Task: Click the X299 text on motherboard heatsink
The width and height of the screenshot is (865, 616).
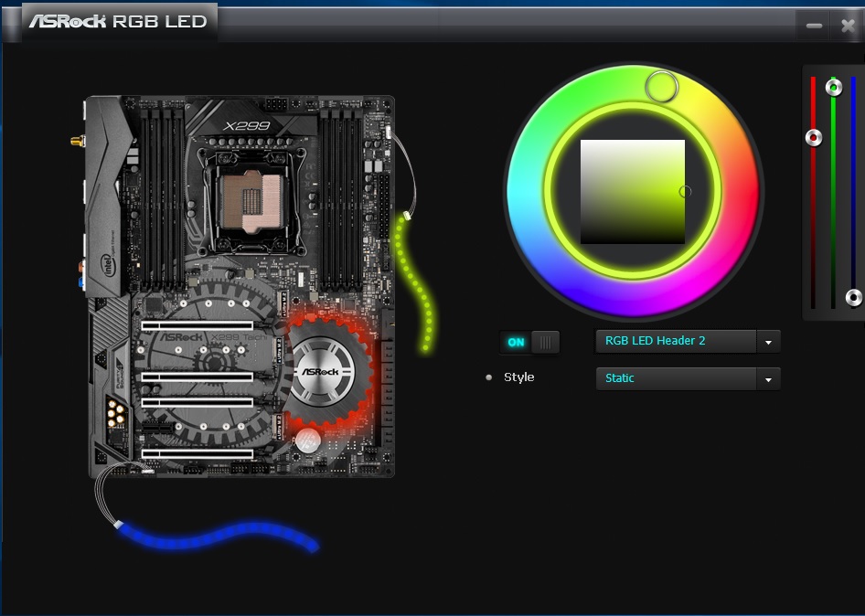Action: coord(247,126)
